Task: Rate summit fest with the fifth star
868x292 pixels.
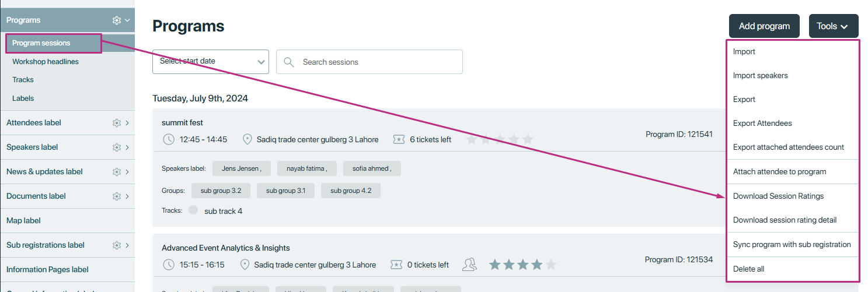Action: coord(528,139)
